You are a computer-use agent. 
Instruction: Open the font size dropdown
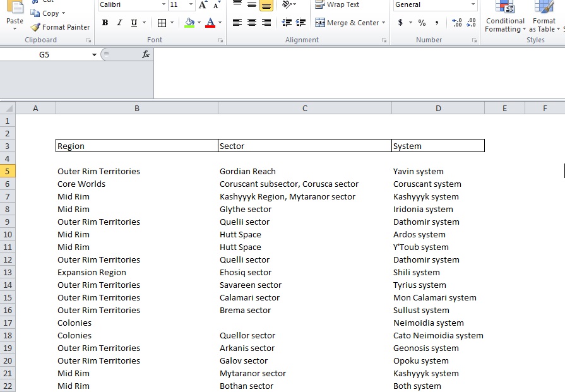point(181,5)
